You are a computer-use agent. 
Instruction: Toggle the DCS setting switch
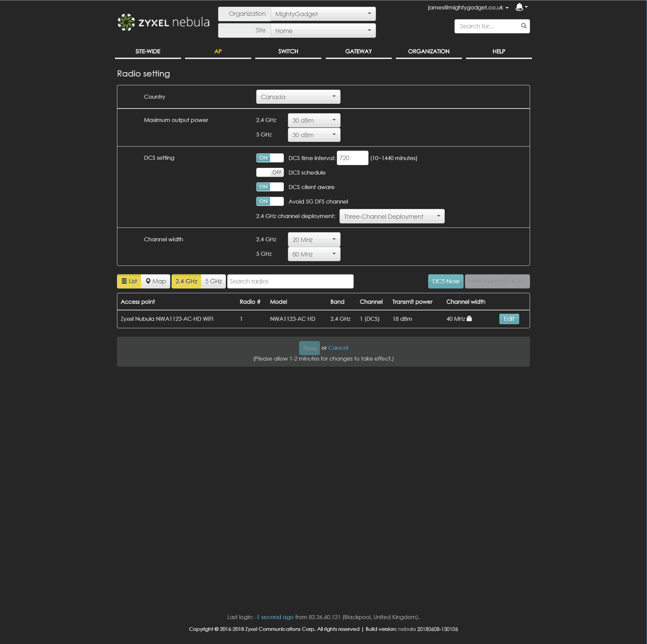[270, 158]
